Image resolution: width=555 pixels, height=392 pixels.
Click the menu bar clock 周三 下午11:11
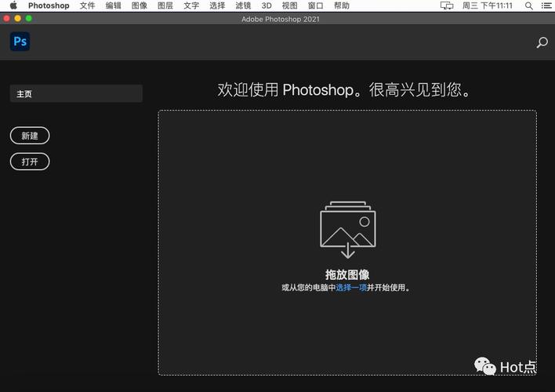pos(487,5)
